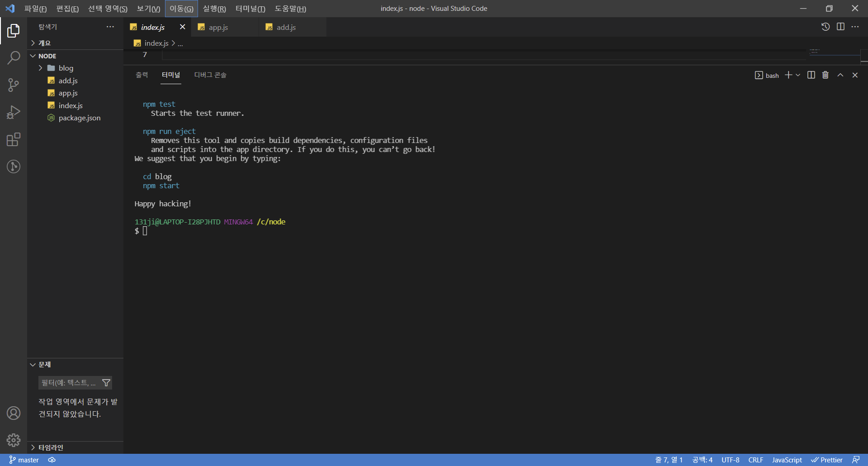The image size is (868, 466).
Task: Collapse the NODE folder in Explorer
Action: 33,56
